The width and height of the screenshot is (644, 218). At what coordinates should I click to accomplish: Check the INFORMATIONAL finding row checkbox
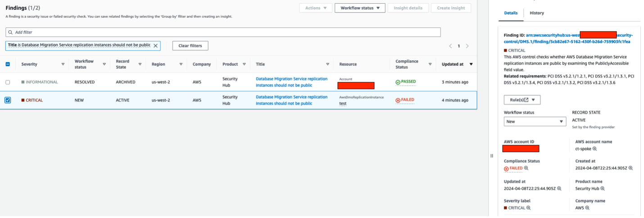(8, 82)
